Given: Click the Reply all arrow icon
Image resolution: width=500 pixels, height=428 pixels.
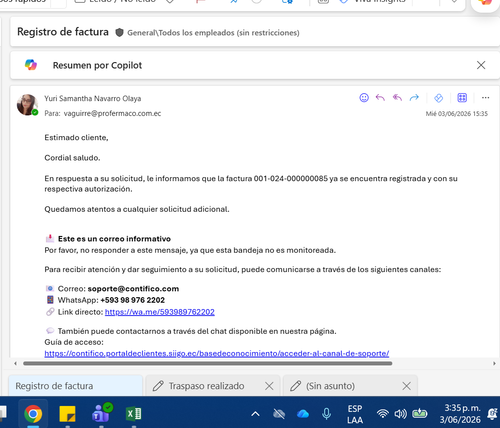Looking at the screenshot, I should coord(397,98).
